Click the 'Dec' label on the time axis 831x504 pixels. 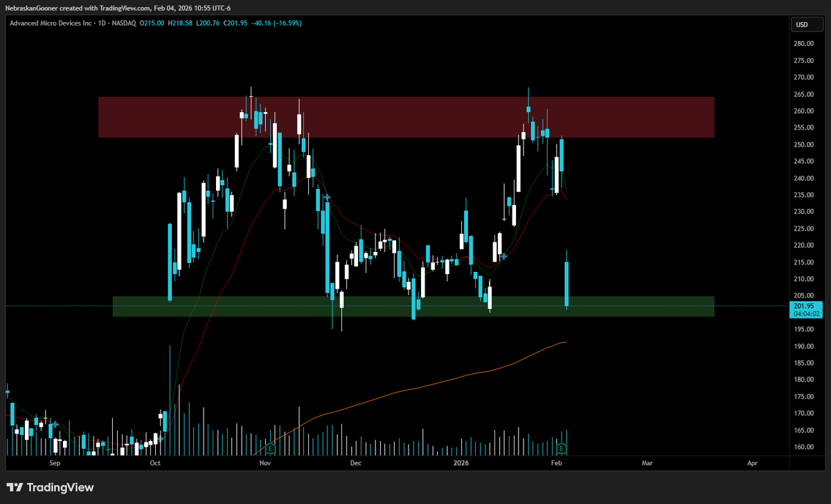click(356, 462)
